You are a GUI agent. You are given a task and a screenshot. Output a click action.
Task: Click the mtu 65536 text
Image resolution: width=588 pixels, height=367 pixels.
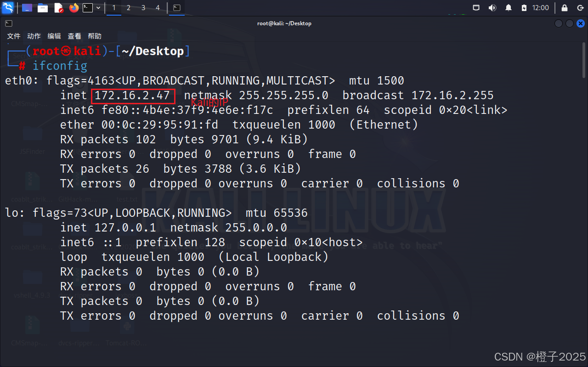(277, 213)
